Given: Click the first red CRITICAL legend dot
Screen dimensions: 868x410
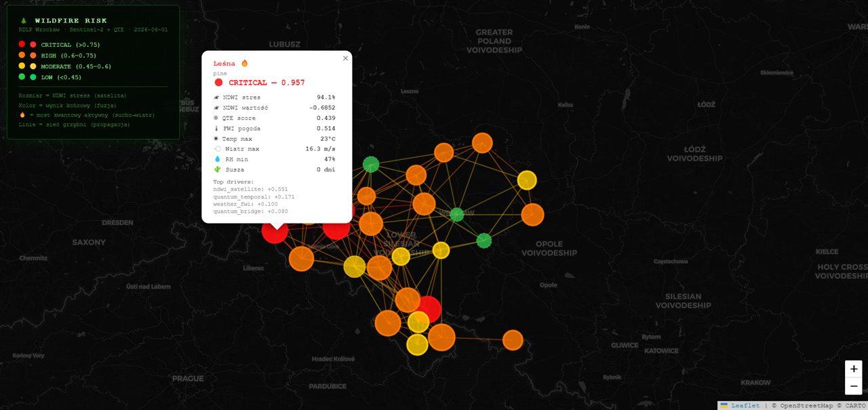Looking at the screenshot, I should [22, 44].
